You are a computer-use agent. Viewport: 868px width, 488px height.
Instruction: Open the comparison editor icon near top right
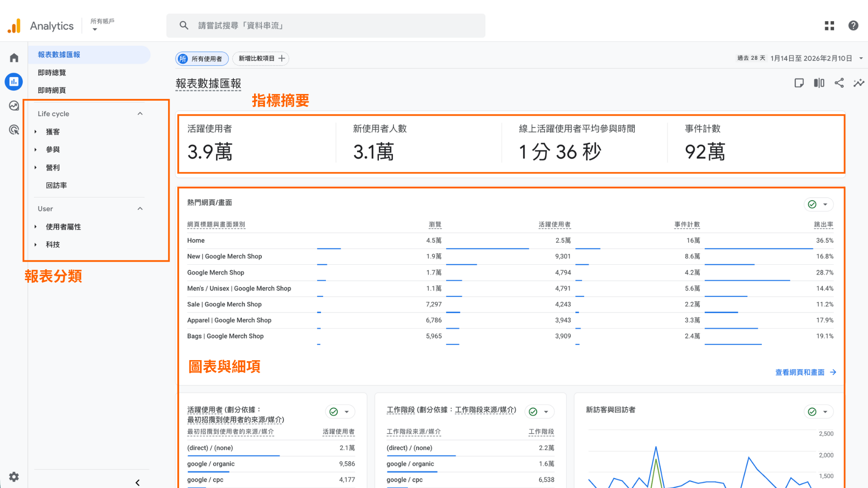point(819,83)
